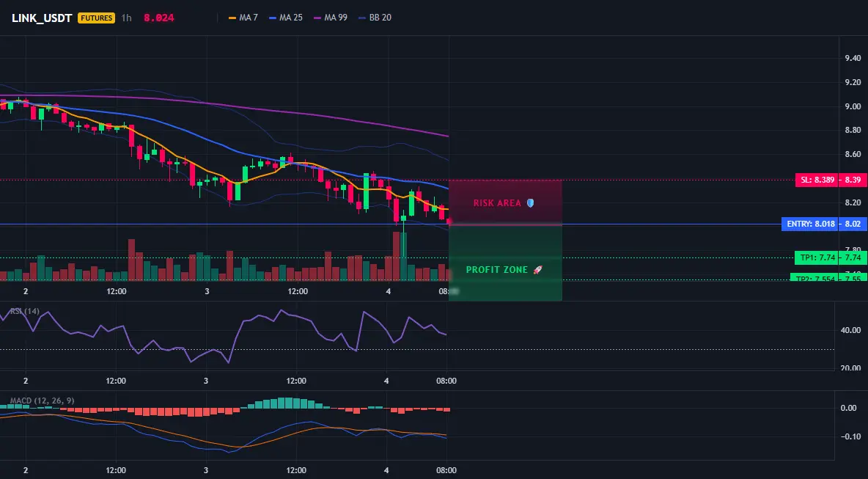The width and height of the screenshot is (868, 479).
Task: Click the LINK_USDT symbol name
Action: [x=42, y=18]
